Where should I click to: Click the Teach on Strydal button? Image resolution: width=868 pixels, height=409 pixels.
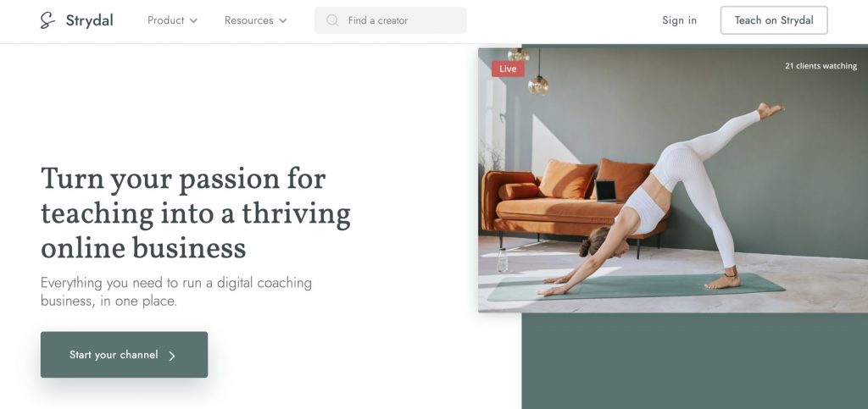774,20
